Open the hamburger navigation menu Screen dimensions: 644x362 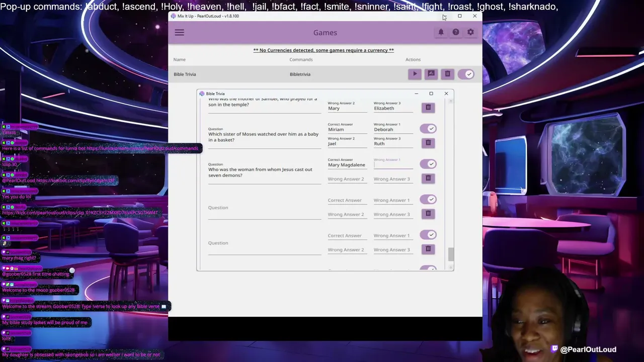click(x=179, y=33)
